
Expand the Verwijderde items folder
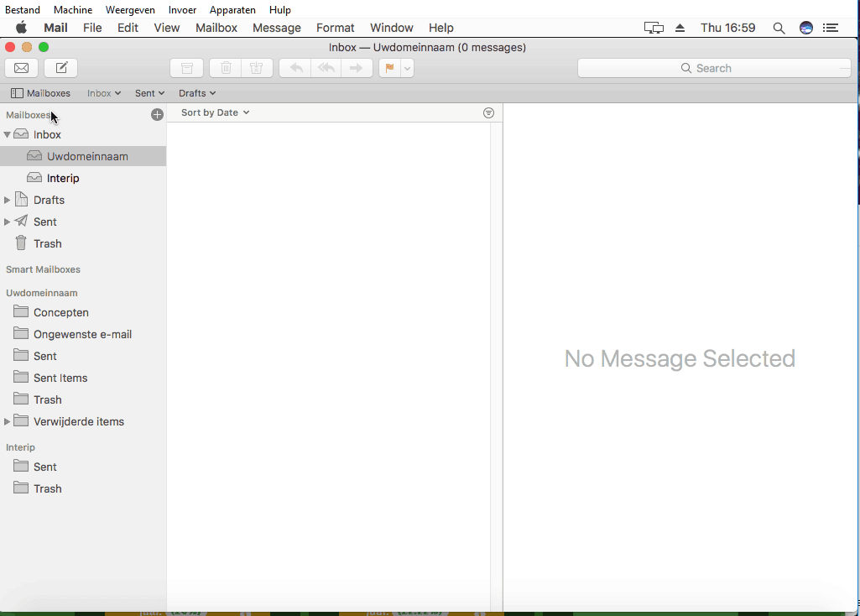point(8,421)
